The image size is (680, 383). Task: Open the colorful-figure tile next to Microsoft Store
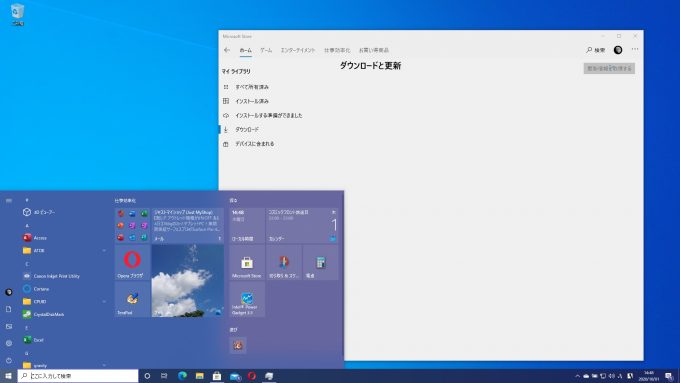tap(284, 262)
